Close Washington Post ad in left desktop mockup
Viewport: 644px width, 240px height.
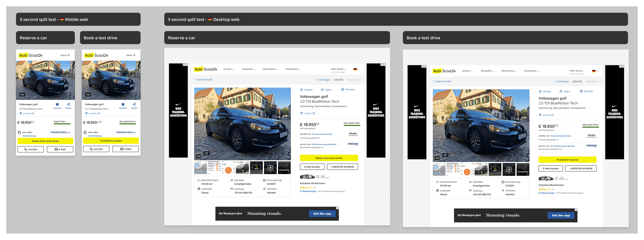pyautogui.click(x=337, y=208)
